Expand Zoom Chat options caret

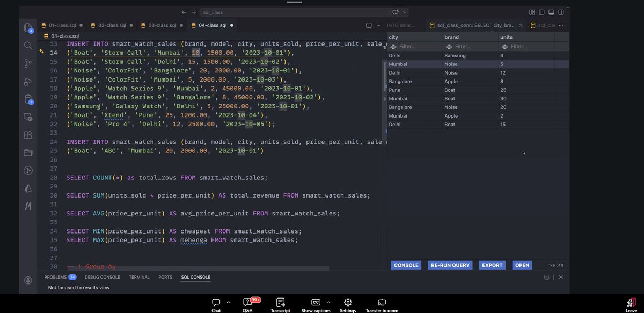(229, 302)
